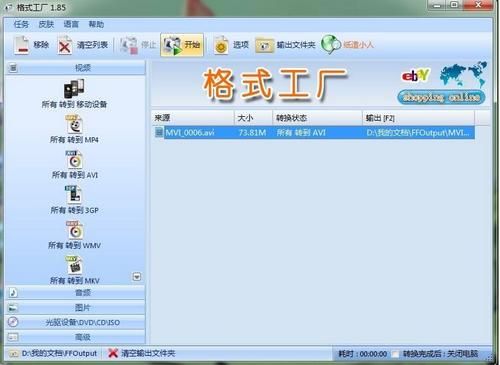Click the world map graphic
This screenshot has width=500, height=365.
click(x=463, y=74)
